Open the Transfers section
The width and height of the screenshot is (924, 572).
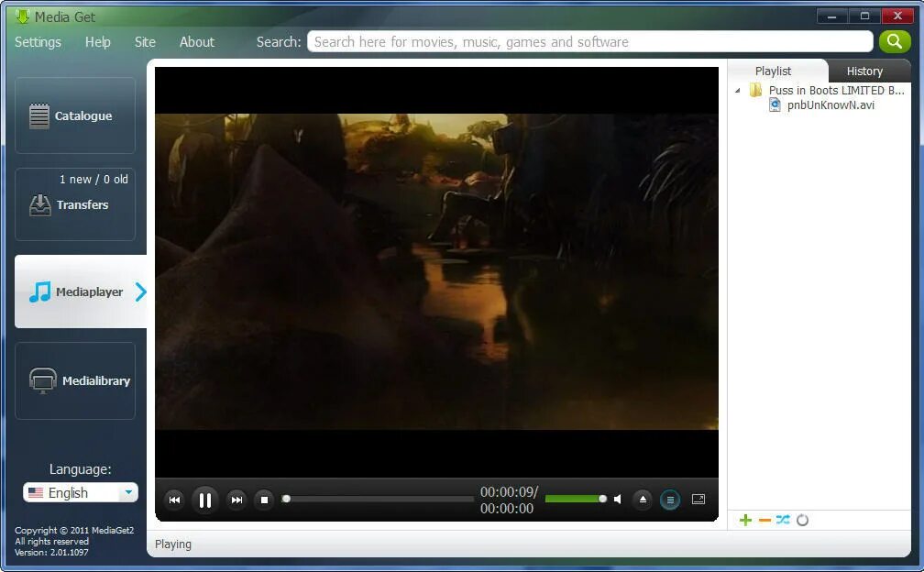(x=75, y=204)
